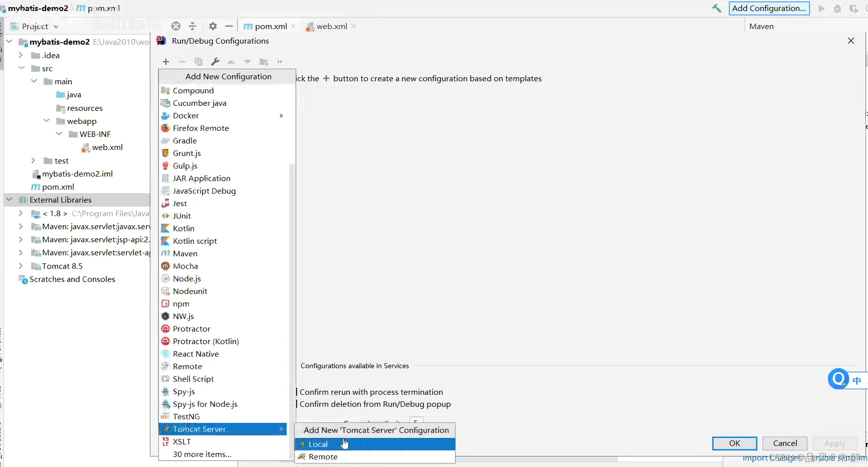Select web.xml in project tree
The height and width of the screenshot is (467, 868).
102,147
